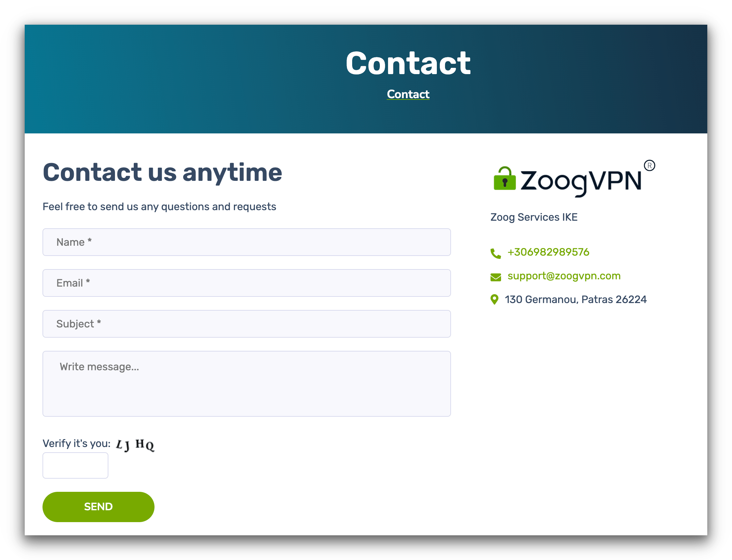732x560 pixels.
Task: Click the Name input field
Action: coord(246,242)
